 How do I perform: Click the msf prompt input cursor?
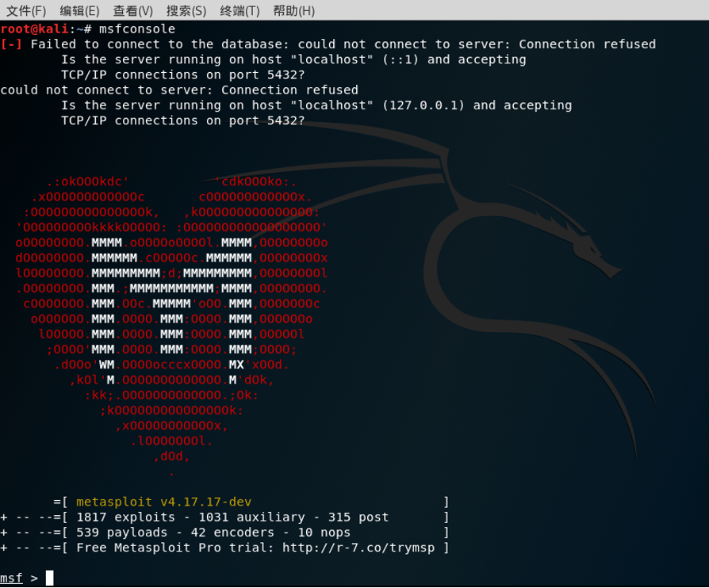tap(50, 578)
